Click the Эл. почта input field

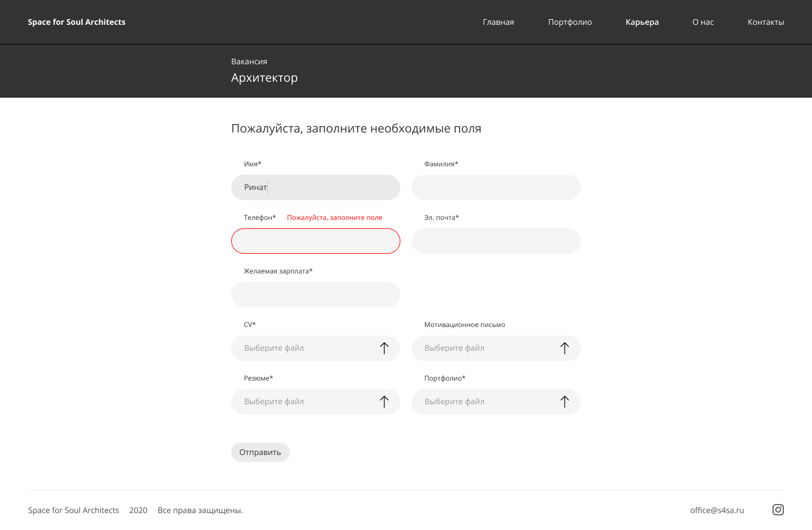496,241
